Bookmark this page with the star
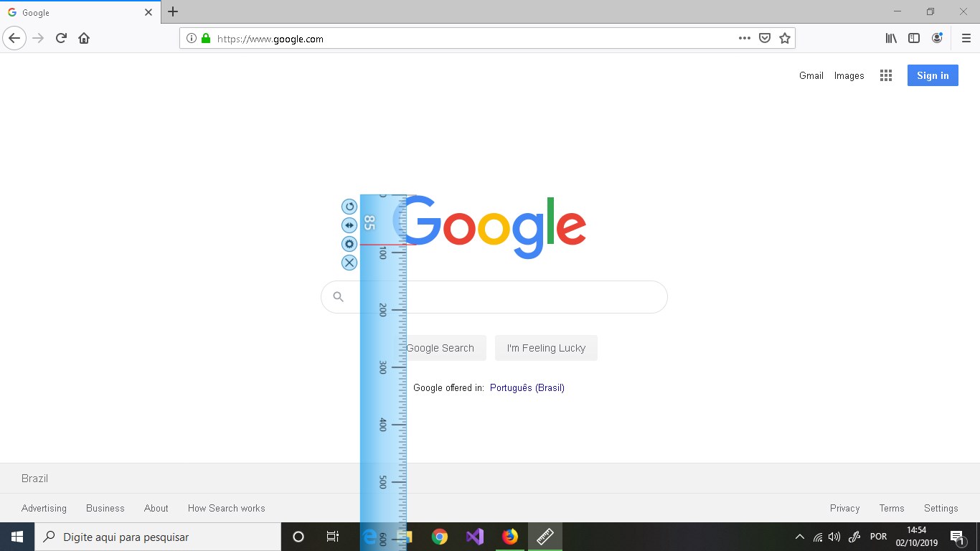This screenshot has height=551, width=980. coord(785,39)
